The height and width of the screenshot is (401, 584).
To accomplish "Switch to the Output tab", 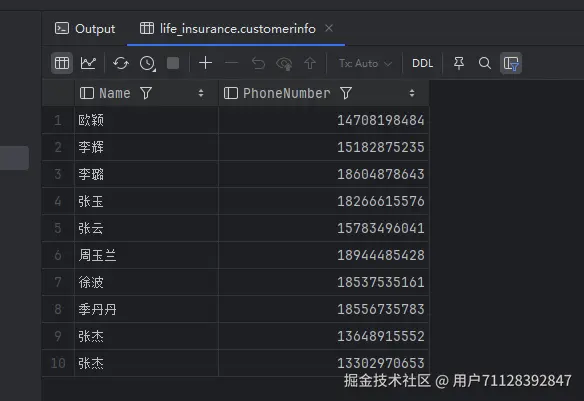I will pos(85,29).
